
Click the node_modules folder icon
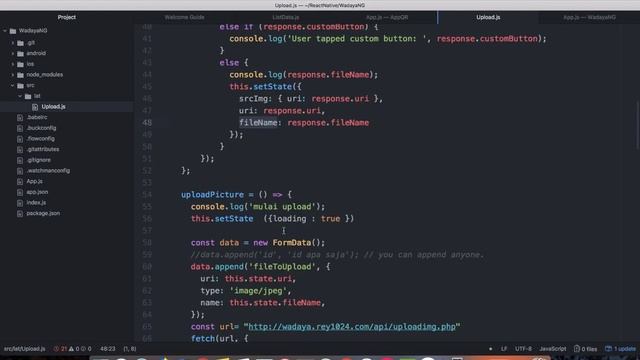click(x=20, y=75)
